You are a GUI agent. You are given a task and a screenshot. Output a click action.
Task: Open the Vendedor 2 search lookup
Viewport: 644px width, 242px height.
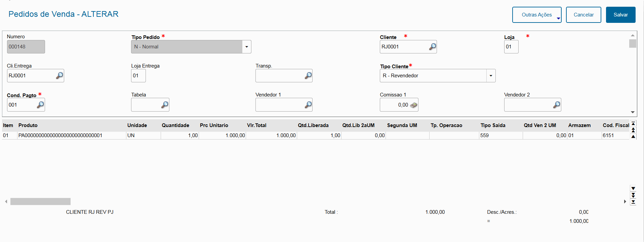pos(557,105)
